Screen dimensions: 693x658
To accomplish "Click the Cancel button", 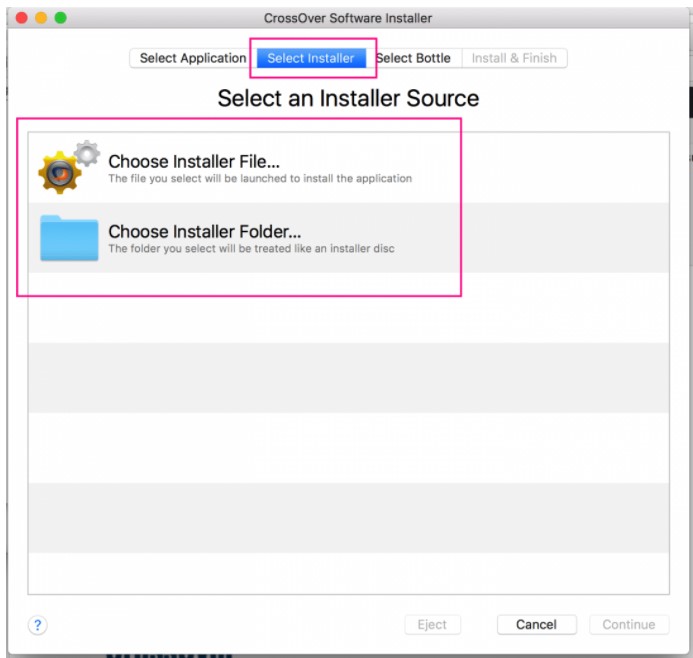I will click(537, 624).
